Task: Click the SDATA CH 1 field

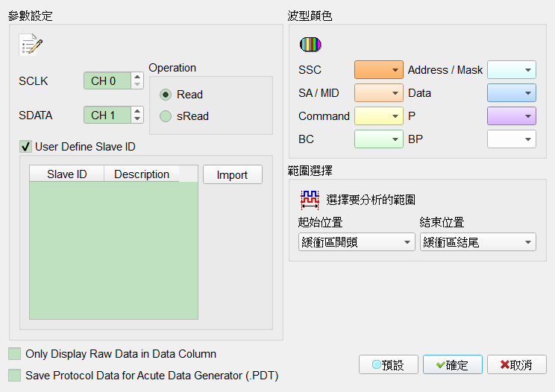Action: 107,116
